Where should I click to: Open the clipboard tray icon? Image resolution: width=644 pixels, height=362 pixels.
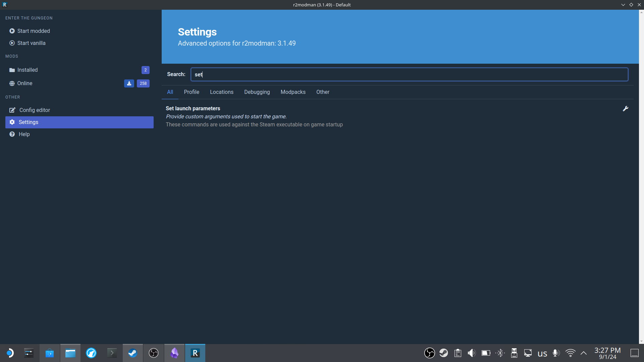[x=458, y=353]
